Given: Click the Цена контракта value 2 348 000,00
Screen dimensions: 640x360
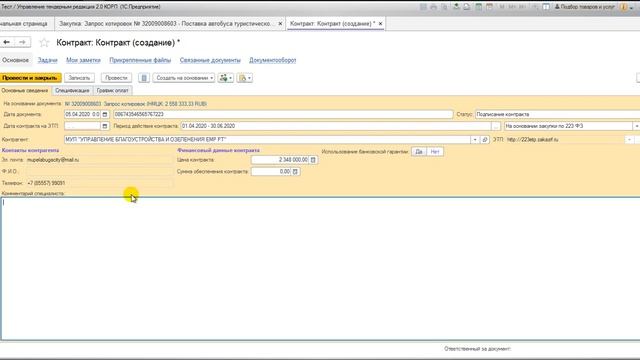Looking at the screenshot, I should point(280,160).
